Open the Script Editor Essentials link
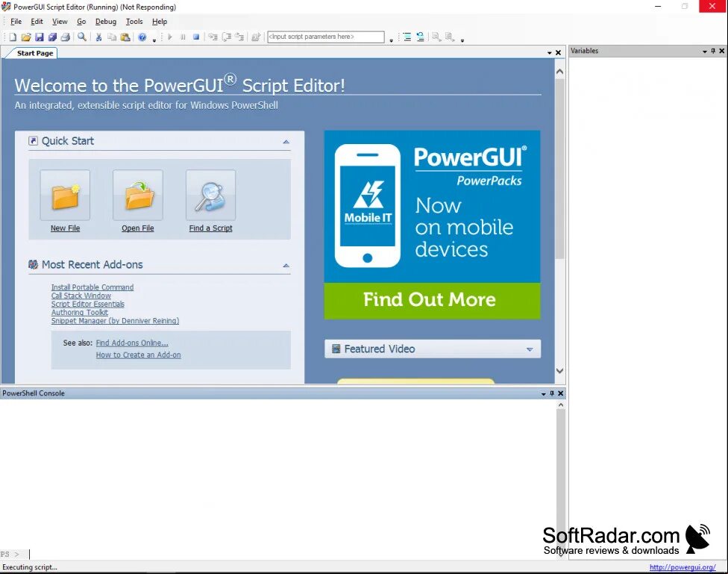This screenshot has height=574, width=728. [88, 304]
